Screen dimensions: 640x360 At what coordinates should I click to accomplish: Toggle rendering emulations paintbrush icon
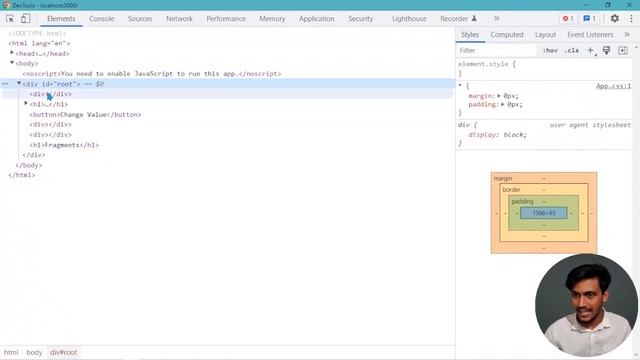[607, 50]
